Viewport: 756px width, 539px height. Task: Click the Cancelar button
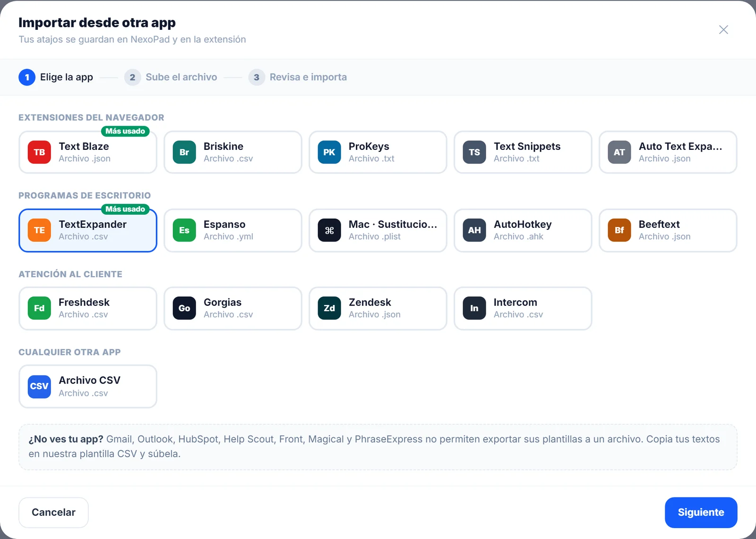point(53,513)
